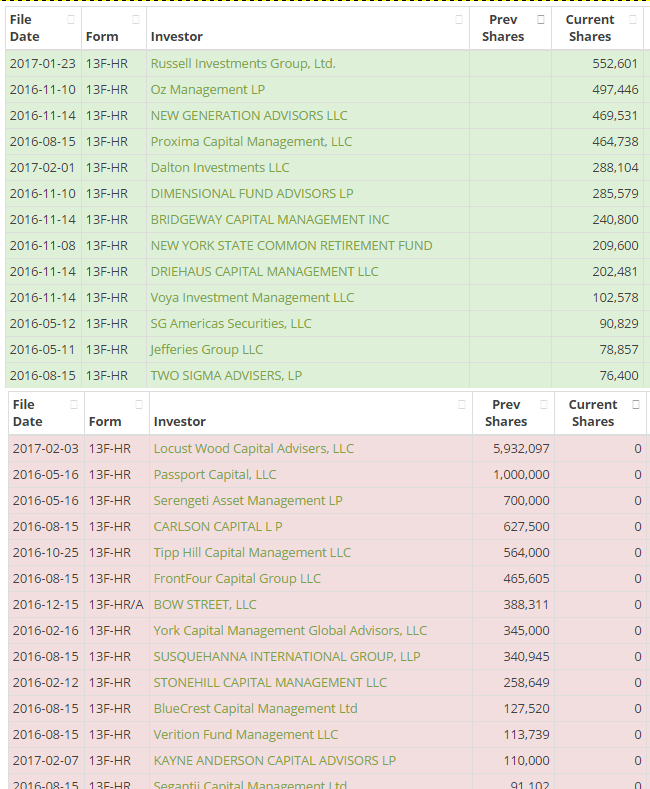Select the 2017-01-23 file date cell
Viewport: 650px width, 789px height.
tap(43, 64)
